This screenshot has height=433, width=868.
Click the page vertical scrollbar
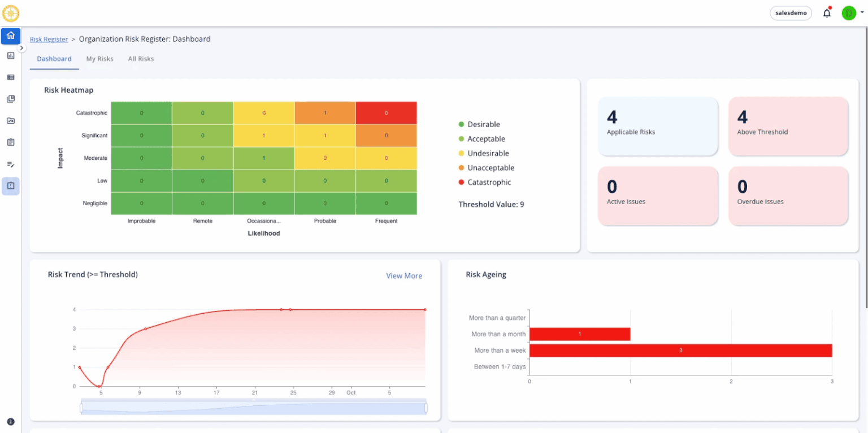click(x=866, y=168)
